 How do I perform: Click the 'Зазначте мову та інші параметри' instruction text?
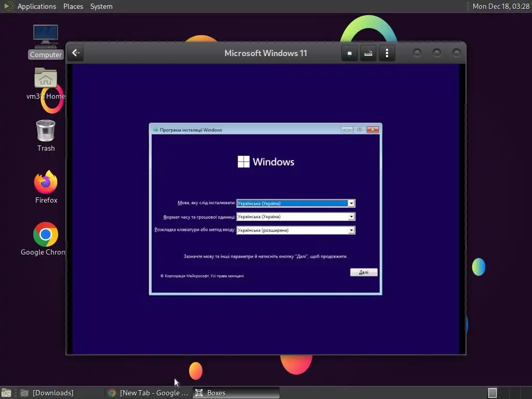265,257
